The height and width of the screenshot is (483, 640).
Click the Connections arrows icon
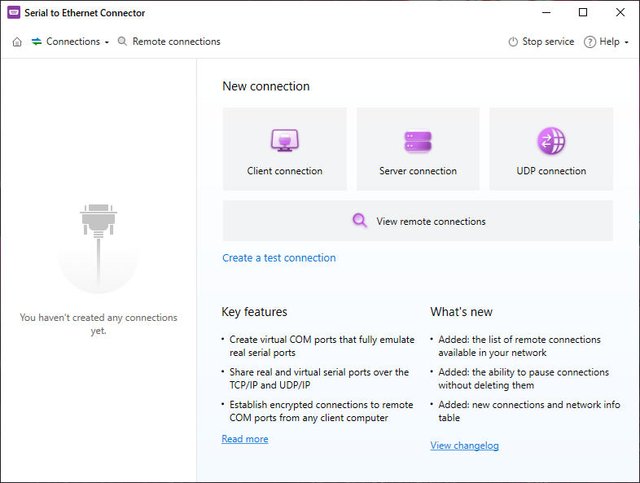(x=37, y=42)
